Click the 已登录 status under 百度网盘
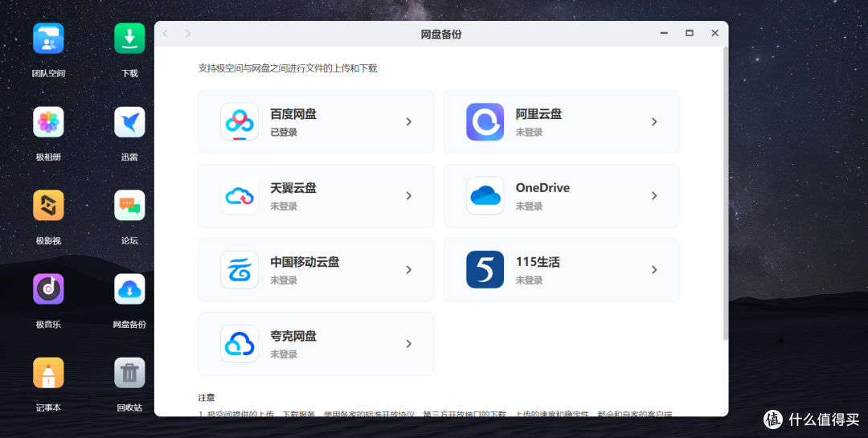 (284, 133)
